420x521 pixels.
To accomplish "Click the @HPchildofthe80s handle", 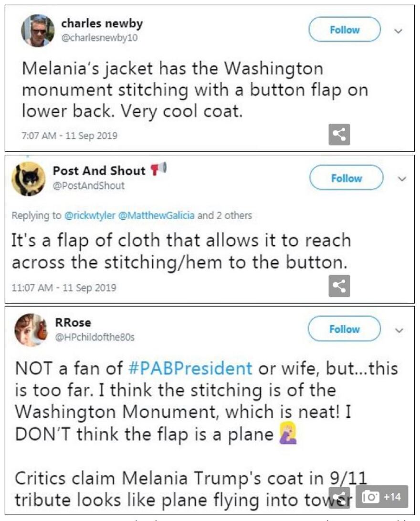I will (94, 337).
